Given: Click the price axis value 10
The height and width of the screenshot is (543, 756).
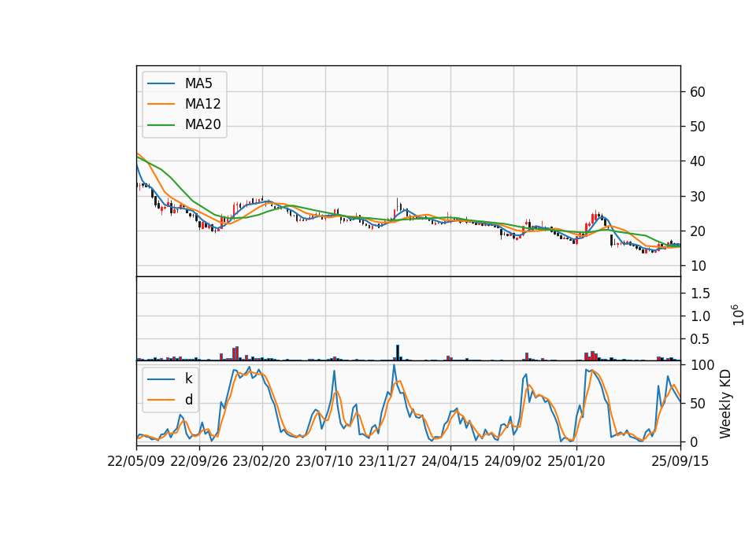Looking at the screenshot, I should pyautogui.click(x=698, y=266).
